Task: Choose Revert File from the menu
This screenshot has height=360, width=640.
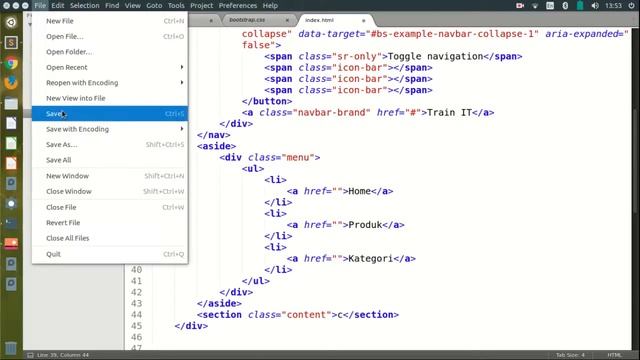Action: (110, 223)
